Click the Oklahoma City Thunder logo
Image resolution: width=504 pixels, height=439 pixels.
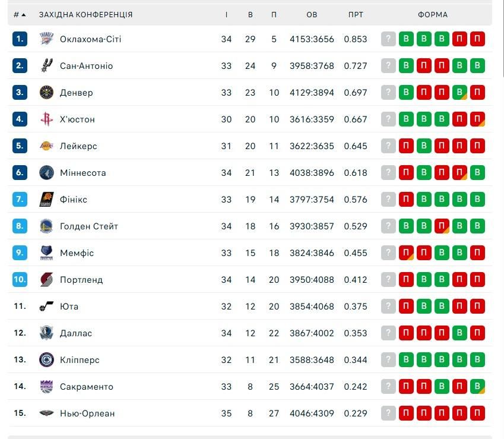[46, 39]
